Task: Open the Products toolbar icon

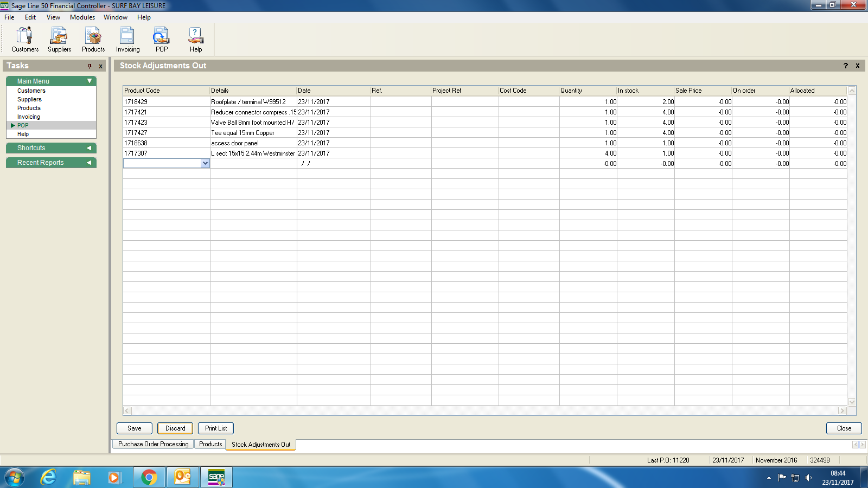Action: [x=93, y=40]
